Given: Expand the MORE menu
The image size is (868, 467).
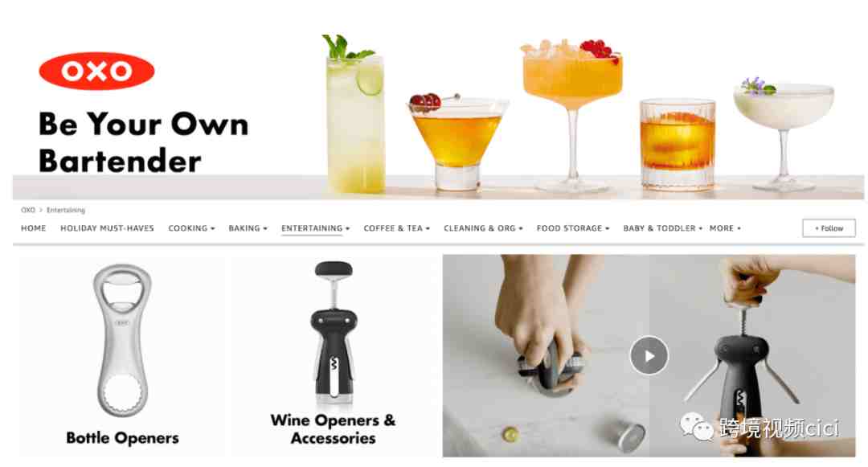Looking at the screenshot, I should [725, 228].
